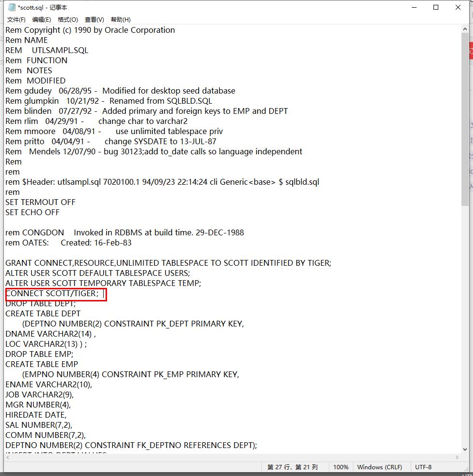Click the scroll-down arrow on vertical scrollbar

[x=464, y=449]
